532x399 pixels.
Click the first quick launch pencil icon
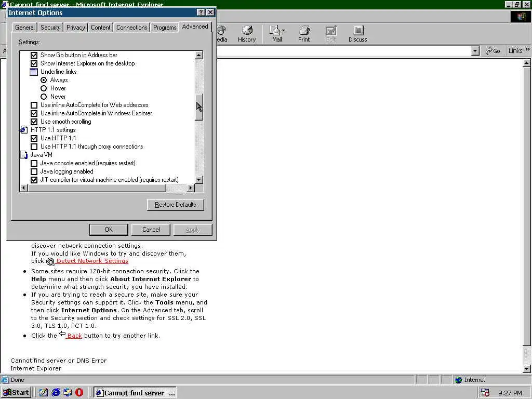pos(44,393)
